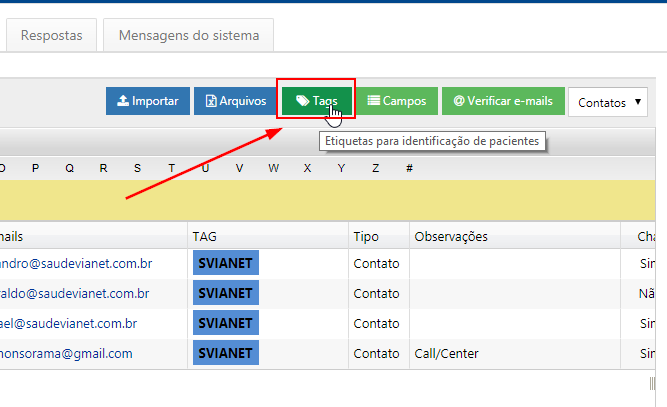Click the list icon on Campos
Screen dimensions: 667x407
coord(374,100)
